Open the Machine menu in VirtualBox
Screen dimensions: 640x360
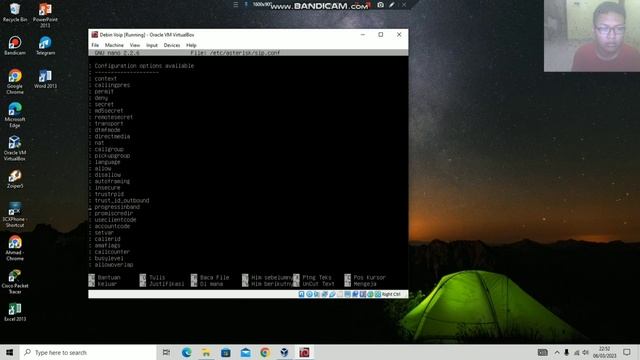(x=114, y=45)
